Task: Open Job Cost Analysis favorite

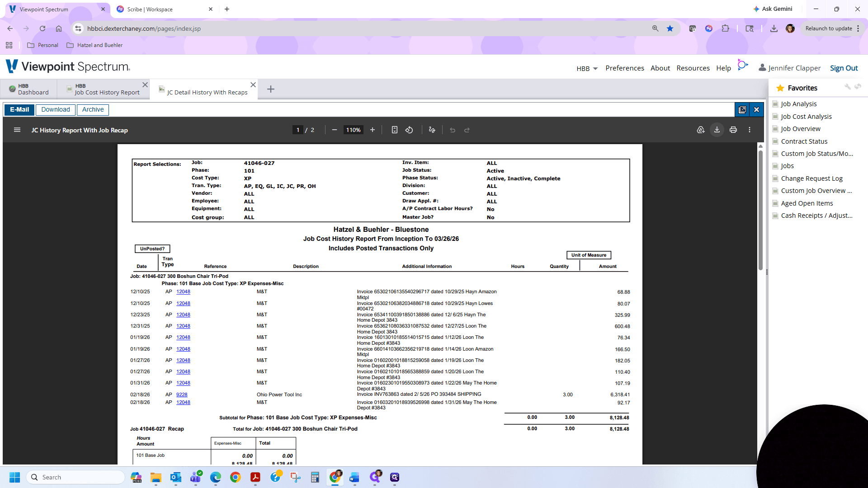Action: point(806,117)
